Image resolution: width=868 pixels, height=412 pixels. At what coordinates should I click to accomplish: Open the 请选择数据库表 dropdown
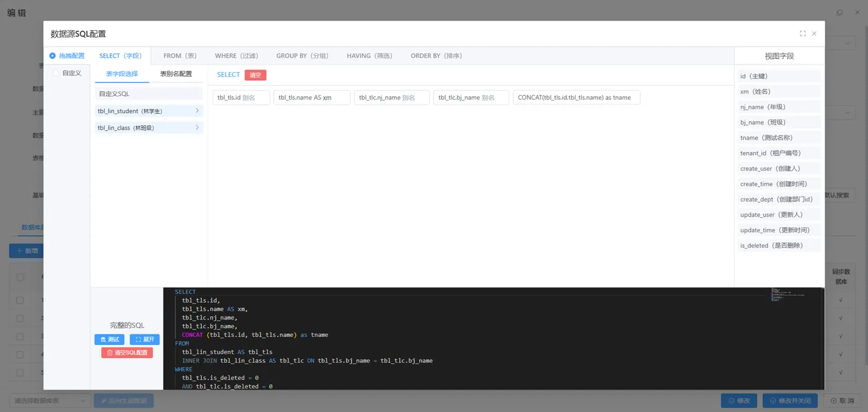coord(50,400)
